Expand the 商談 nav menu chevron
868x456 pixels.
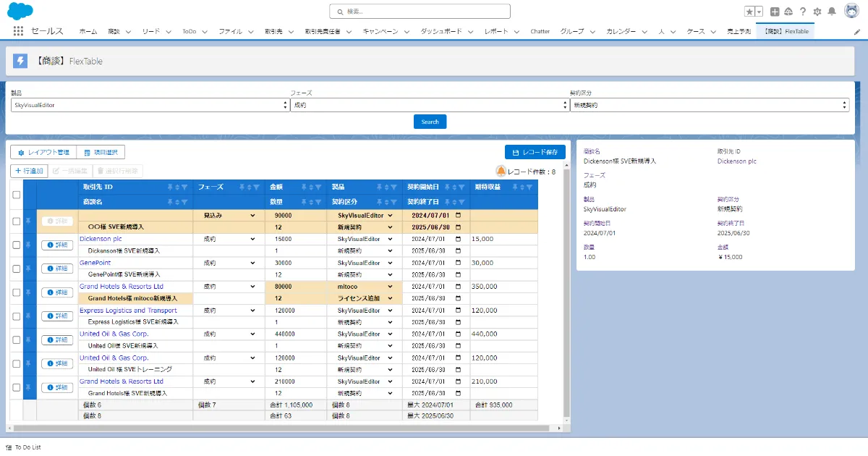(x=128, y=32)
